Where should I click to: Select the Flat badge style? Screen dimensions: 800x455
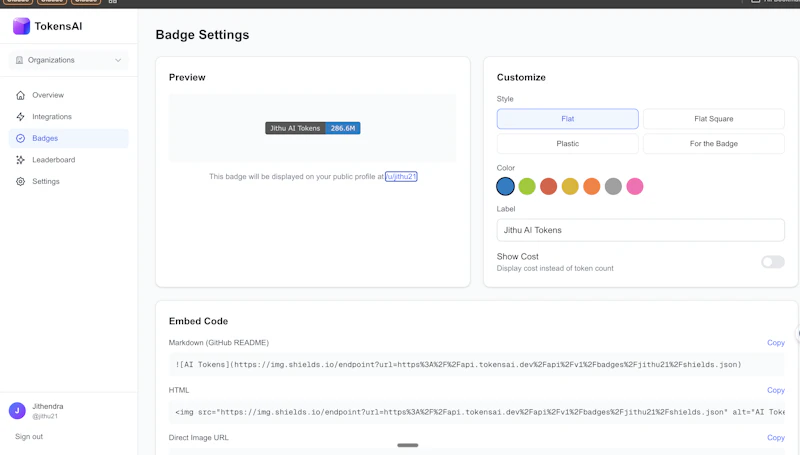tap(567, 119)
